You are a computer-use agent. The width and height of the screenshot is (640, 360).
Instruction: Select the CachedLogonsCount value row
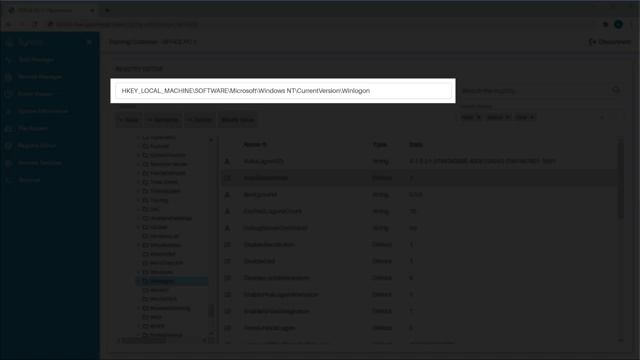420,211
